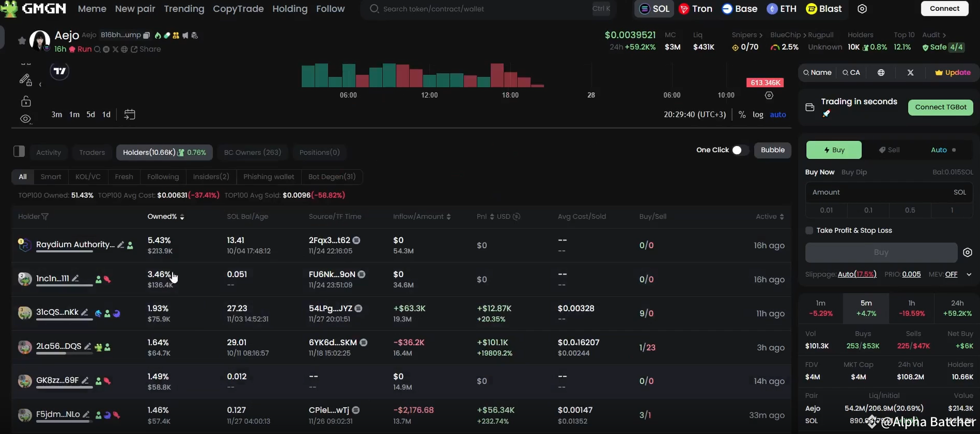980x434 pixels.
Task: Select the Buy Dip option
Action: coord(854,172)
